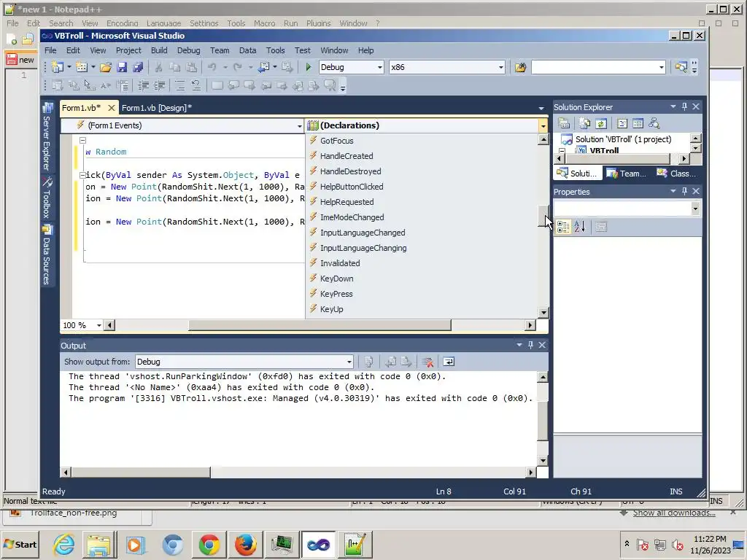Open the Solution Explorer toolbar window icon
The height and width of the screenshot is (560, 747).
[x=681, y=67]
